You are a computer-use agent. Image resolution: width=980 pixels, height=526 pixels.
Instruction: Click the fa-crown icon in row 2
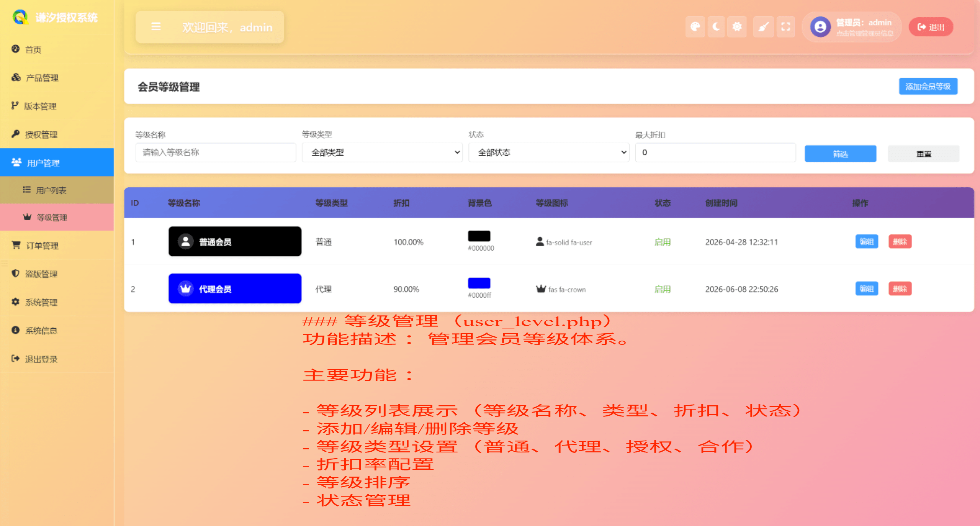tap(541, 288)
